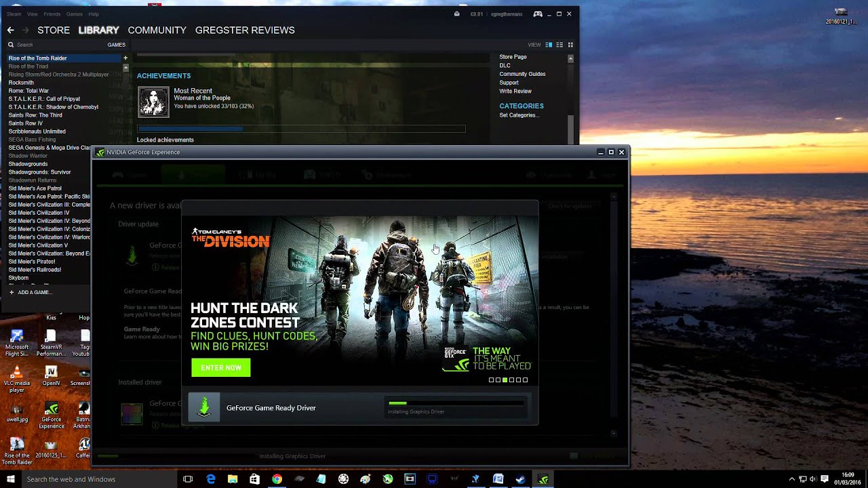Image resolution: width=868 pixels, height=488 pixels.
Task: Select the fifth banner slide indicator
Action: click(518, 380)
